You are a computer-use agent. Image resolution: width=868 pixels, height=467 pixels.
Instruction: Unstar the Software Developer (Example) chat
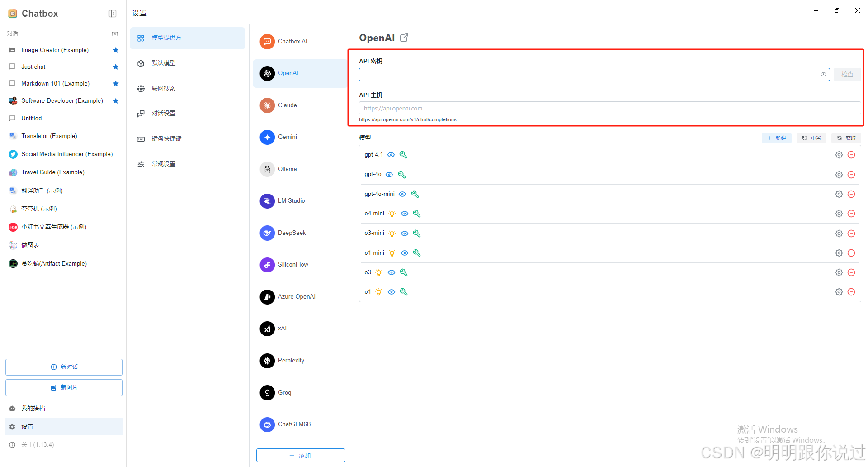point(116,100)
